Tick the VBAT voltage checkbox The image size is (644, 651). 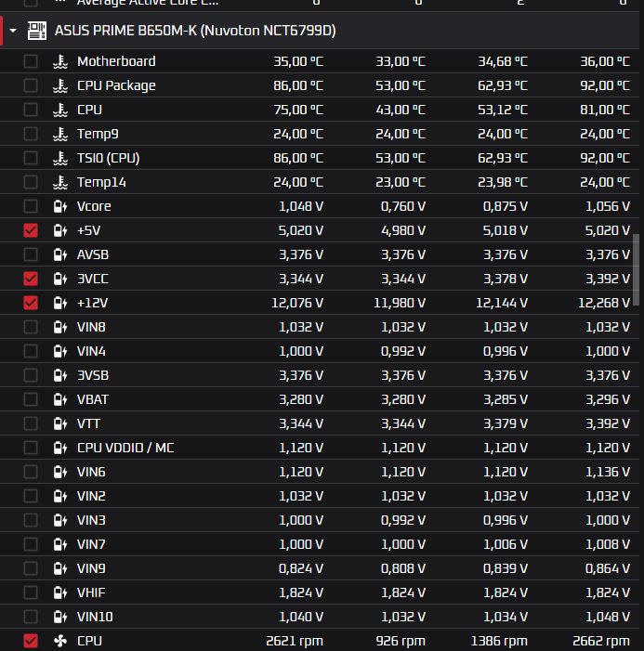31,399
